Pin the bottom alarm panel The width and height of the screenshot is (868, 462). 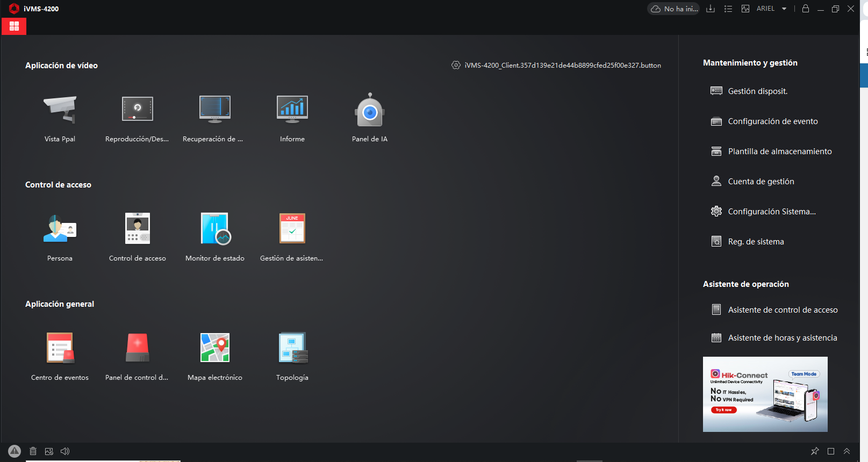[815, 451]
